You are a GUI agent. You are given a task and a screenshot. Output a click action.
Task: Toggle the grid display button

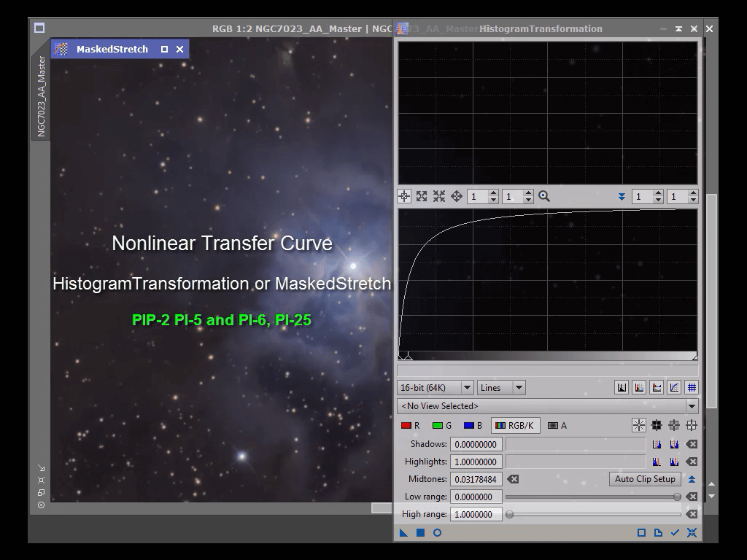coord(692,388)
